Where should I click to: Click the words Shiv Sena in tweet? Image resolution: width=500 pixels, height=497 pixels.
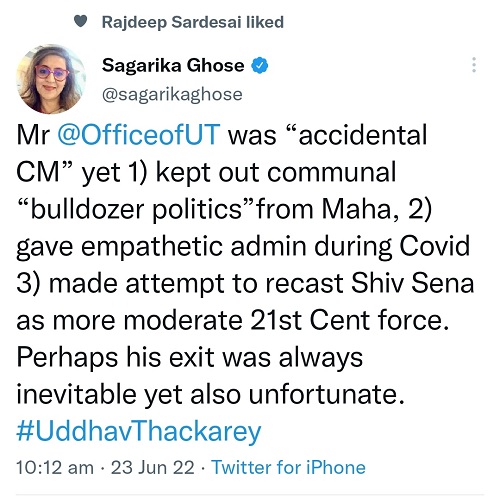tap(412, 283)
